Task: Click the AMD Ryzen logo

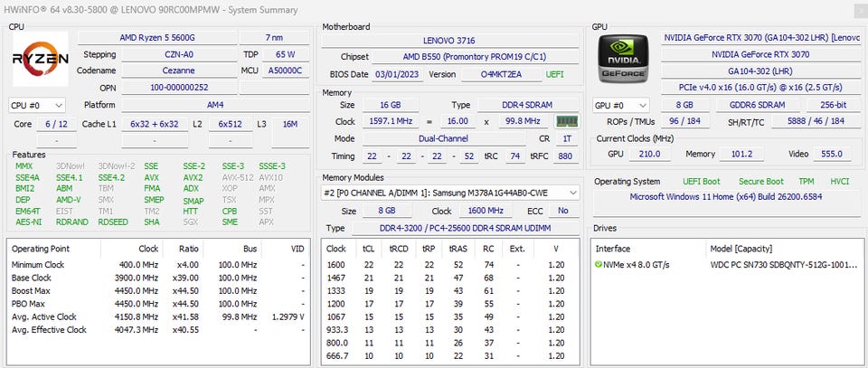Action: 40,60
